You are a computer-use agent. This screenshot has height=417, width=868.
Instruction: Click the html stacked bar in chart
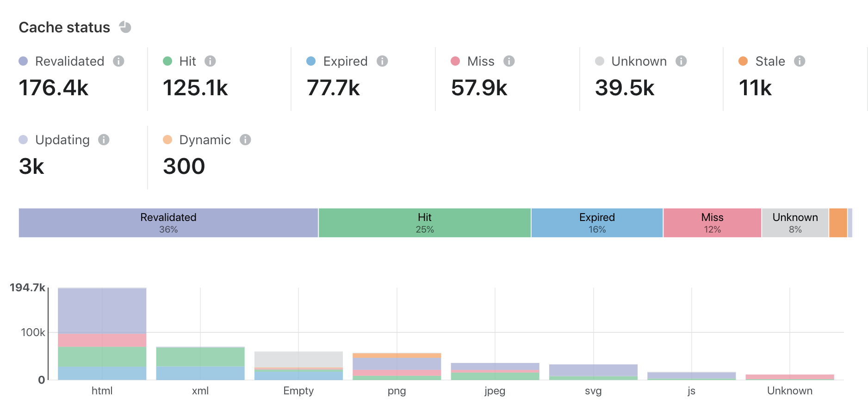tap(102, 333)
